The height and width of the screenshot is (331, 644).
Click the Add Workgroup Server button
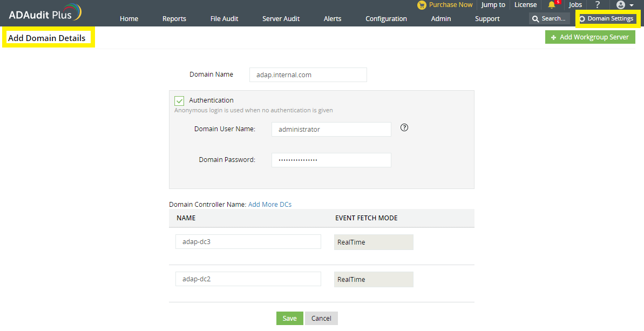[589, 37]
